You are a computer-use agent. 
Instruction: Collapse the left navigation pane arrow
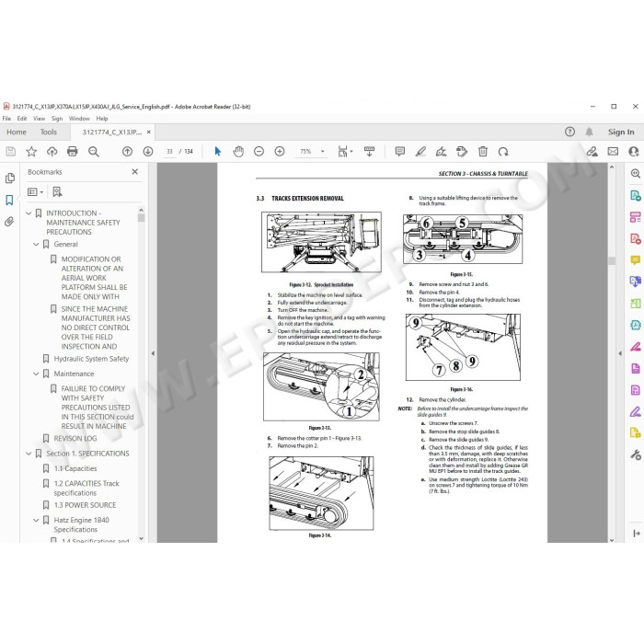click(153, 353)
